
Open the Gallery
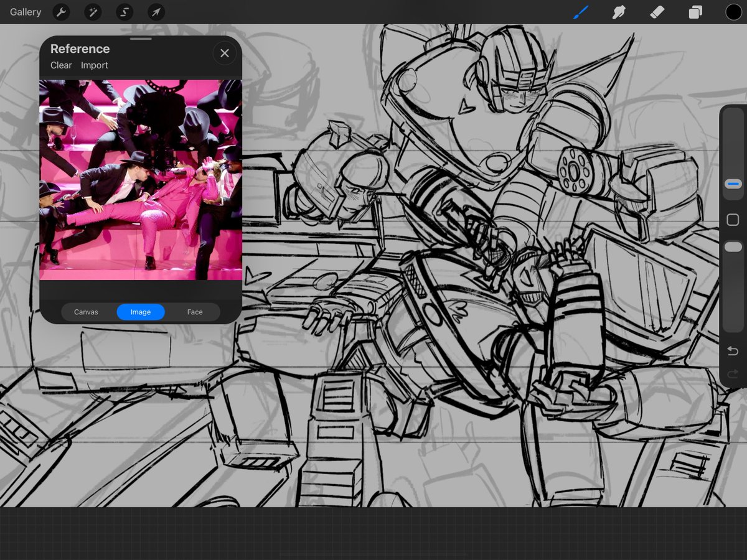pos(26,12)
